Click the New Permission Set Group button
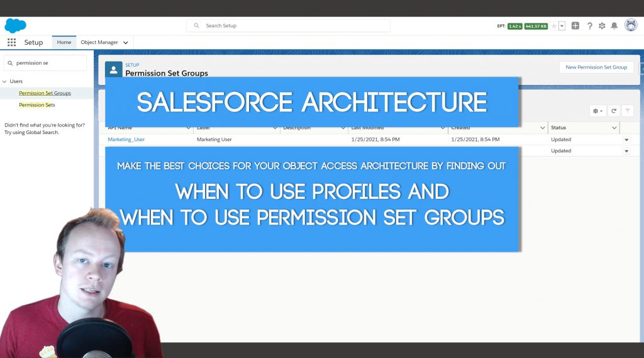Screen dimensions: 644x358 pyautogui.click(x=596, y=67)
